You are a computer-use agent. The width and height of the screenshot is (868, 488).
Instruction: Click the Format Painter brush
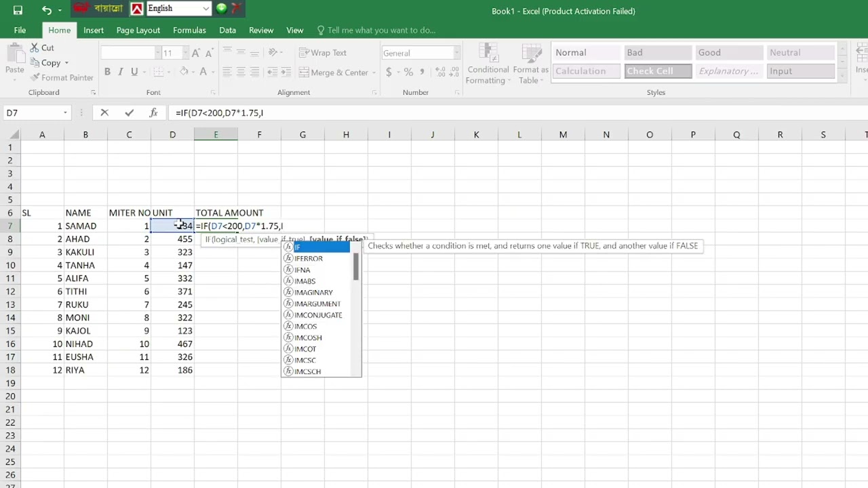[35, 78]
